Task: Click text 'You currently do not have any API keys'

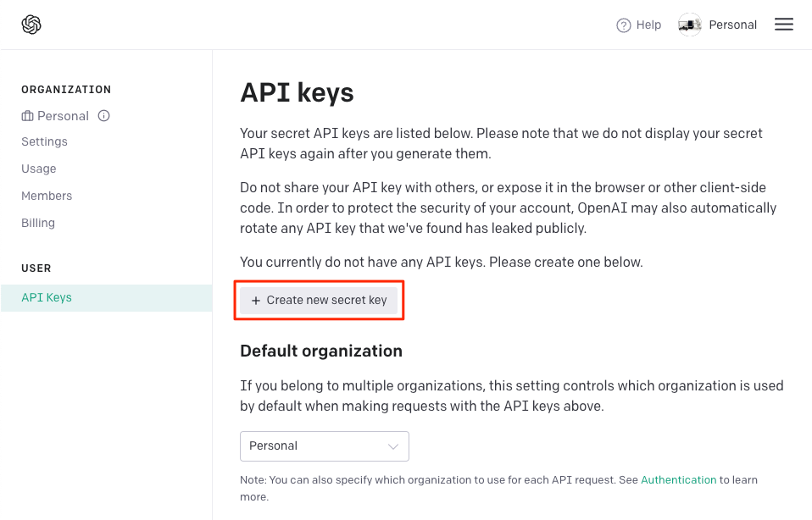Action: point(363,262)
